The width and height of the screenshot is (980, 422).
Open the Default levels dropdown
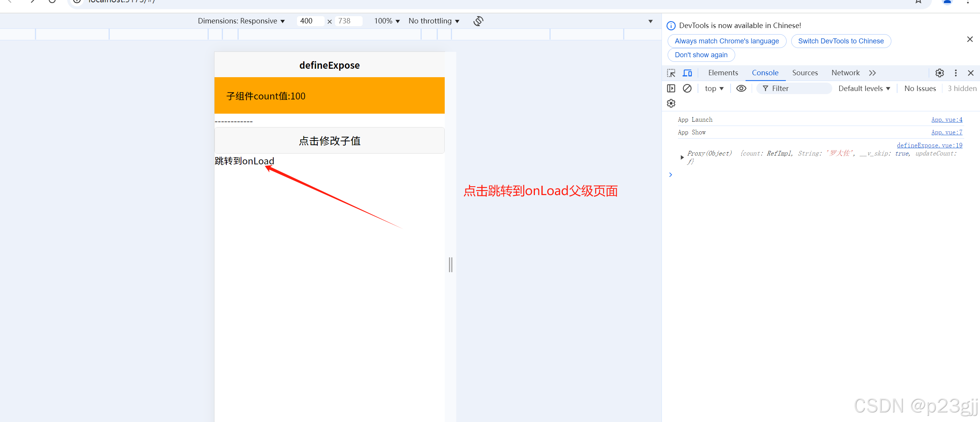[x=864, y=88]
